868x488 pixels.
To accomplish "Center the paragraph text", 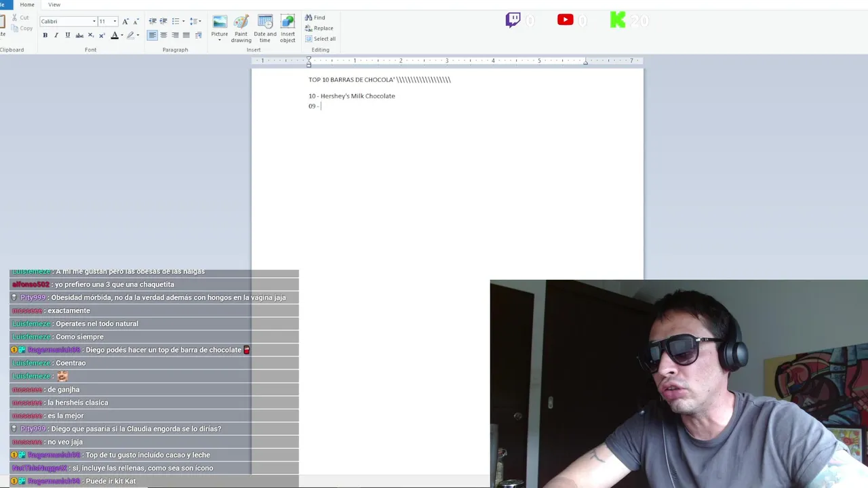I will pos(163,35).
